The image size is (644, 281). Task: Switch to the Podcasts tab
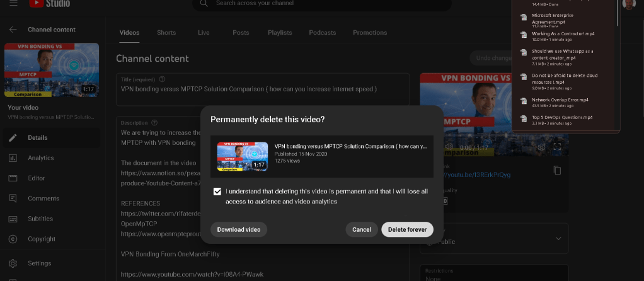(323, 33)
